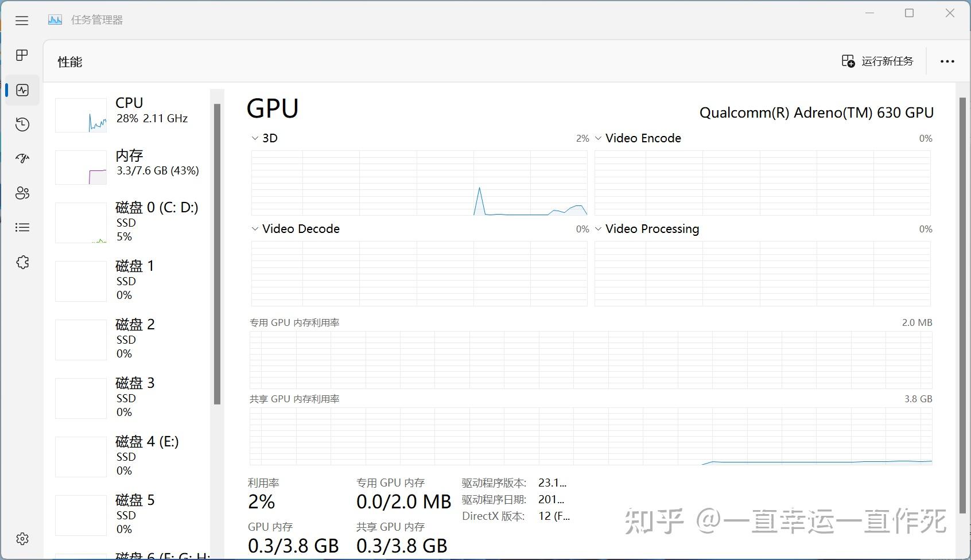Image resolution: width=971 pixels, height=560 pixels.
Task: Open the Users view icon
Action: coord(22,193)
